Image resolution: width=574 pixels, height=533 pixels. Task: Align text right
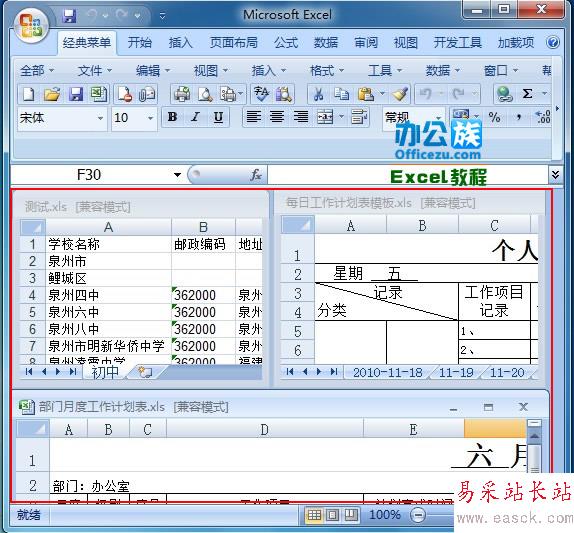[x=301, y=117]
